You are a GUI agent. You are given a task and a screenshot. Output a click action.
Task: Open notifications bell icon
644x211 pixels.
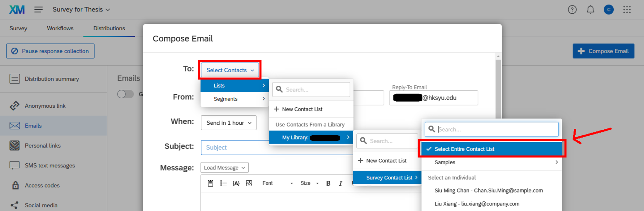click(x=590, y=10)
